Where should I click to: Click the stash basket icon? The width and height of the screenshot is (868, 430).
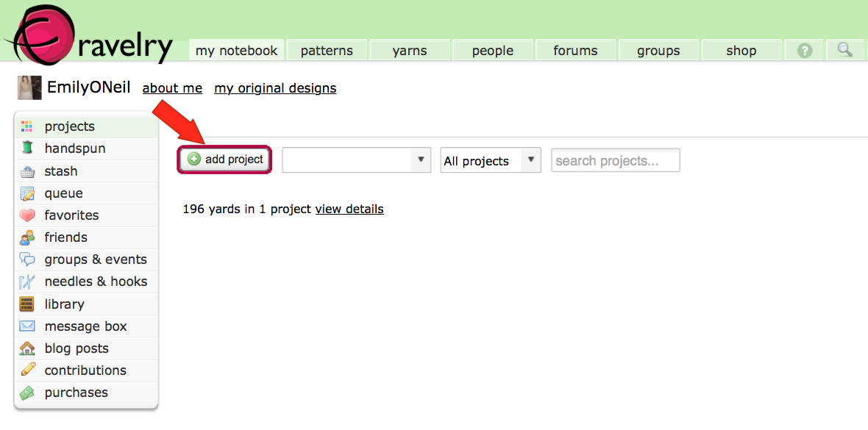pos(27,172)
